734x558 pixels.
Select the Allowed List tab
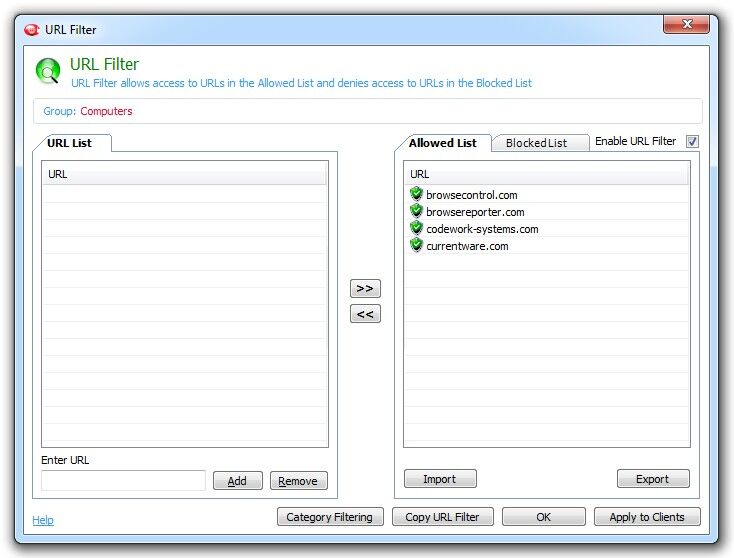tap(442, 143)
